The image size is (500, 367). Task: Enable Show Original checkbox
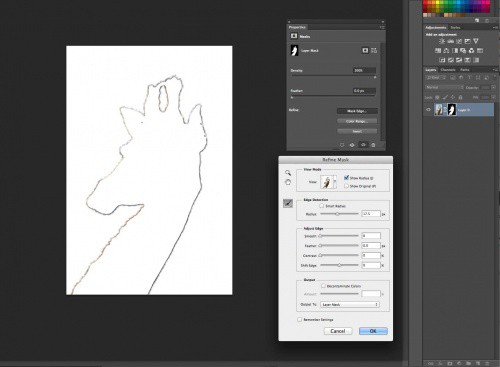click(346, 186)
